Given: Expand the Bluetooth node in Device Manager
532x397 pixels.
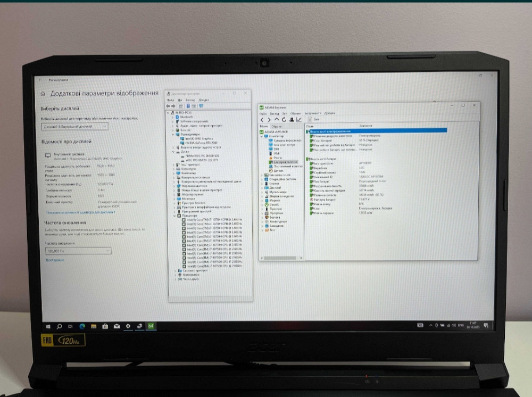Looking at the screenshot, I should pyautogui.click(x=174, y=117).
